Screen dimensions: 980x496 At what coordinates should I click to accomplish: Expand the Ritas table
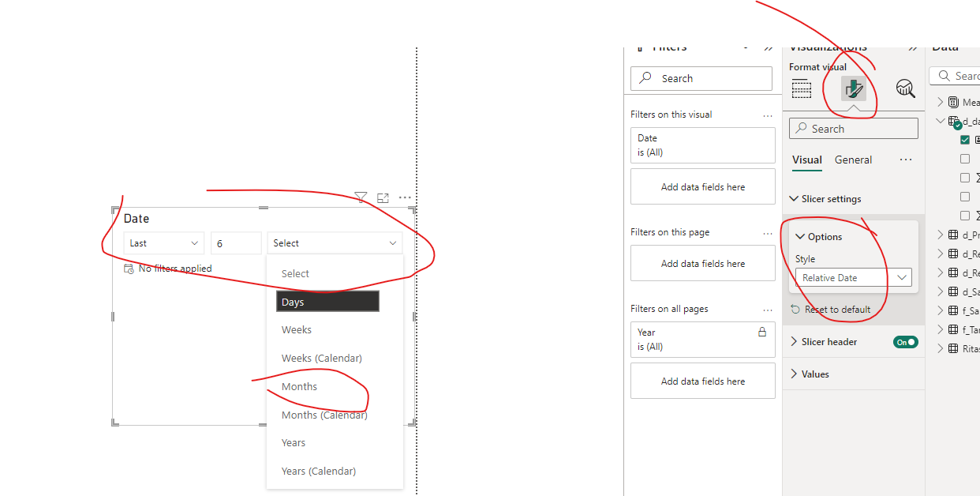click(x=940, y=348)
